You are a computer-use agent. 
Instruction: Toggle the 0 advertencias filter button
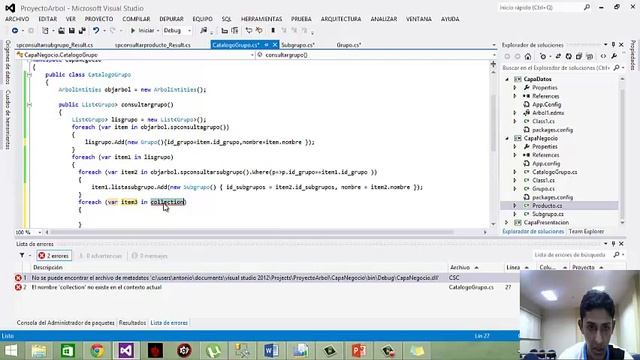(100, 256)
